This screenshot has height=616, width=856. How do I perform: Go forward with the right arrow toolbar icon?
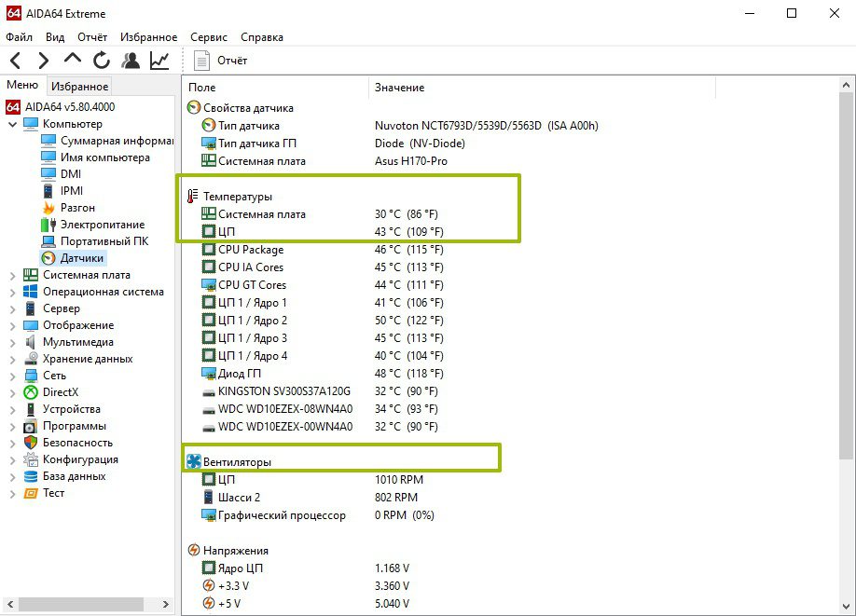(44, 60)
